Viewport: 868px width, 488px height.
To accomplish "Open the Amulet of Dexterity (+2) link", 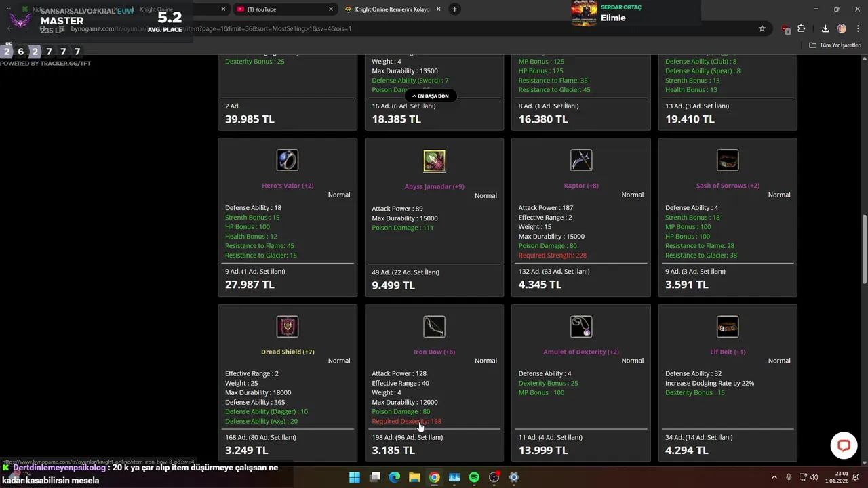I will click(581, 352).
